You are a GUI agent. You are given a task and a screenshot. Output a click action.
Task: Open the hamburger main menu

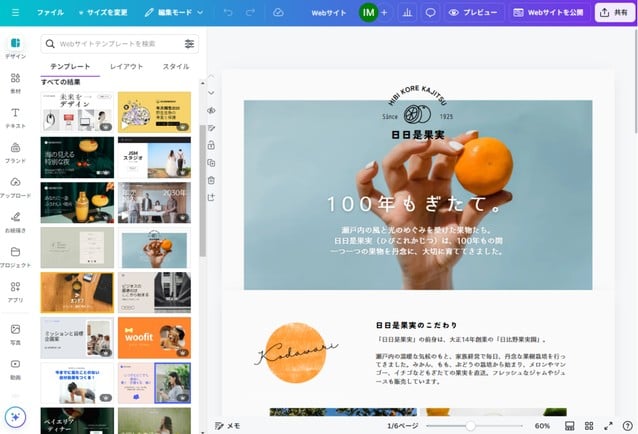pyautogui.click(x=15, y=13)
